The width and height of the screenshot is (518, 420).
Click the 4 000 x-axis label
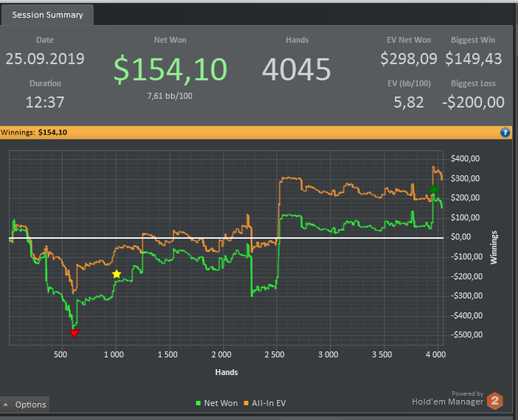pyautogui.click(x=435, y=355)
